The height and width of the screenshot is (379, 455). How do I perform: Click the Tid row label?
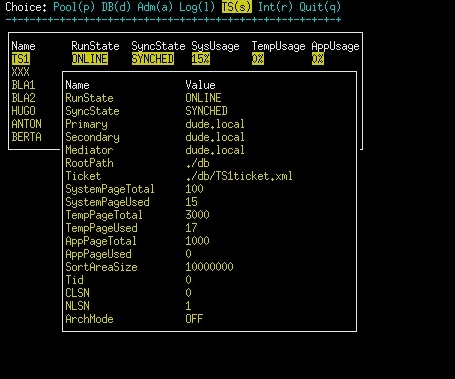point(74,280)
